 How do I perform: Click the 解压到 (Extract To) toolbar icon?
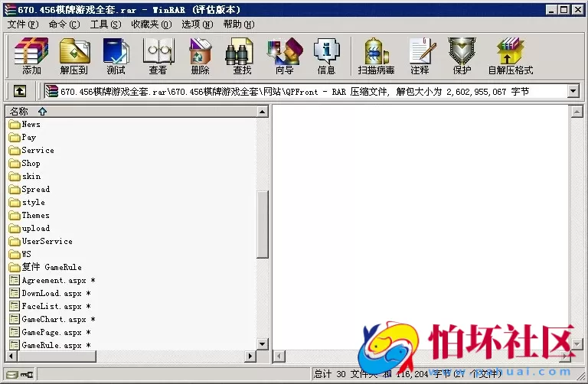point(74,55)
